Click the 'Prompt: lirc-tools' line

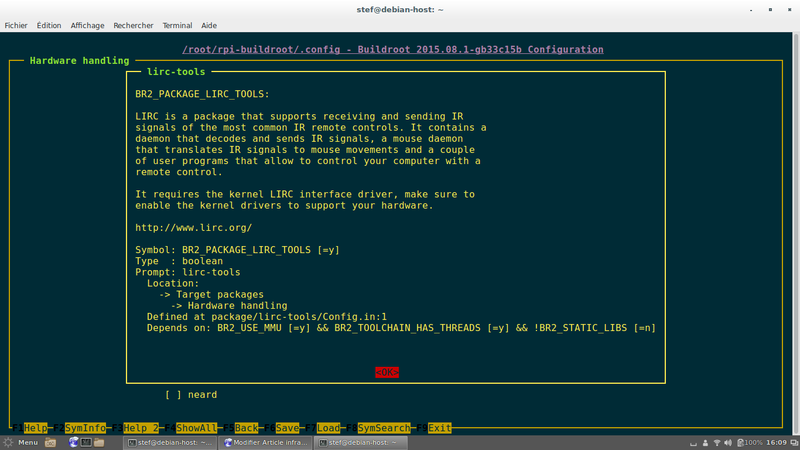[188, 272]
